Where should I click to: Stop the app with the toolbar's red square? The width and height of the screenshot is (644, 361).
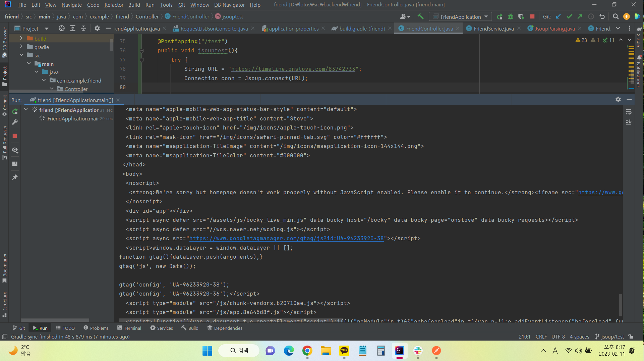(532, 16)
